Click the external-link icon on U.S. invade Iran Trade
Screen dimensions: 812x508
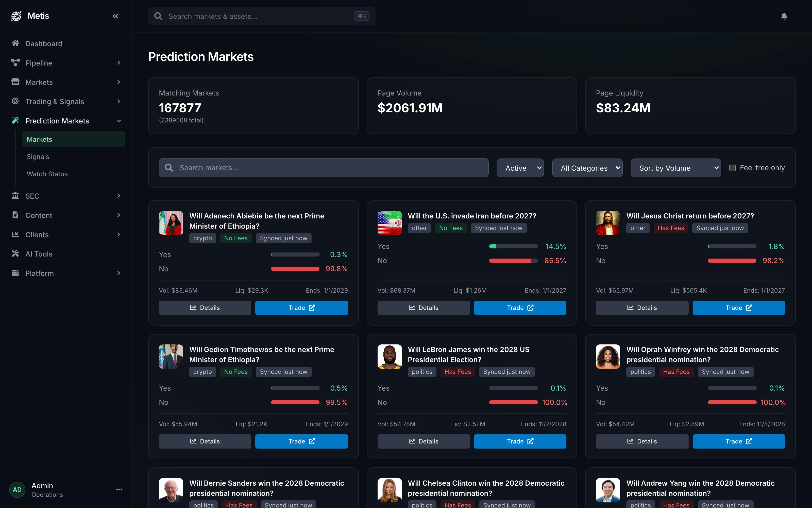click(x=531, y=307)
